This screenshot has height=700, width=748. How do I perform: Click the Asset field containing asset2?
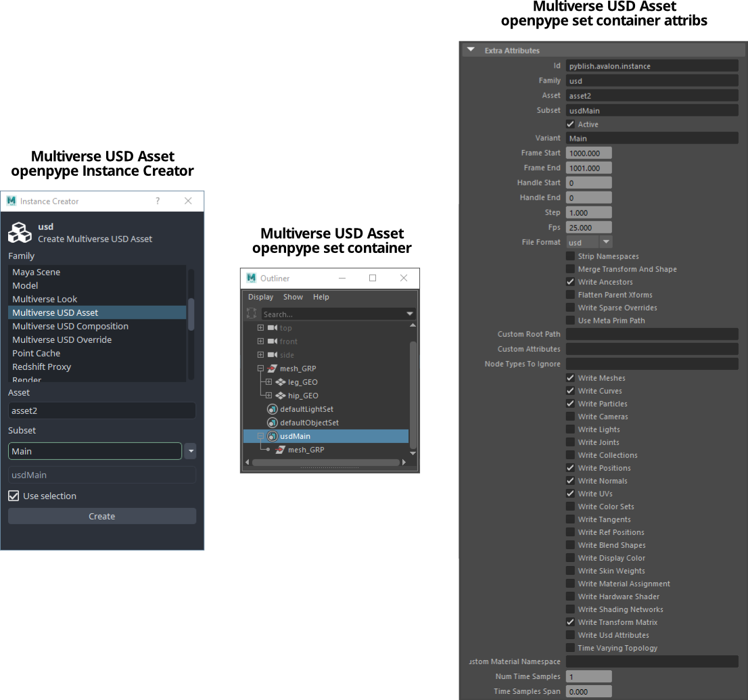pos(102,411)
